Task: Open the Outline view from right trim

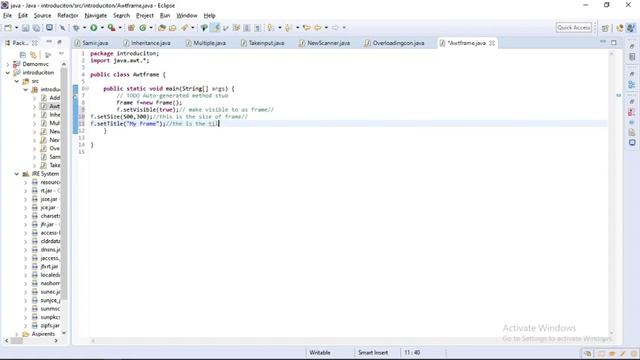Action: coord(632,84)
